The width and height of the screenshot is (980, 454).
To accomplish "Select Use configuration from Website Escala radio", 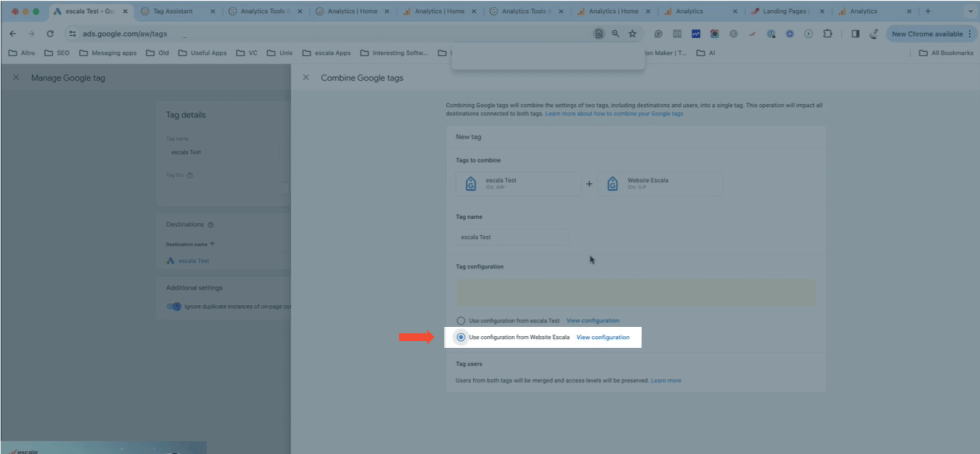I will 461,337.
